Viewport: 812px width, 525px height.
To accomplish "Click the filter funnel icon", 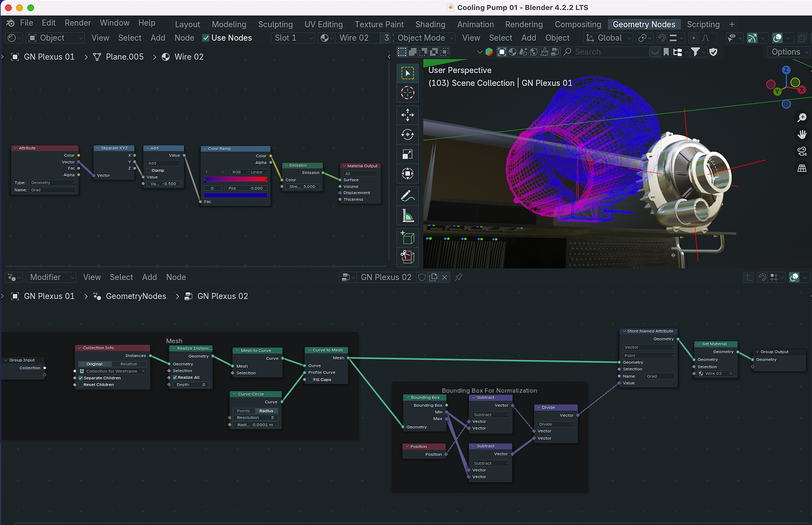I will pos(695,52).
